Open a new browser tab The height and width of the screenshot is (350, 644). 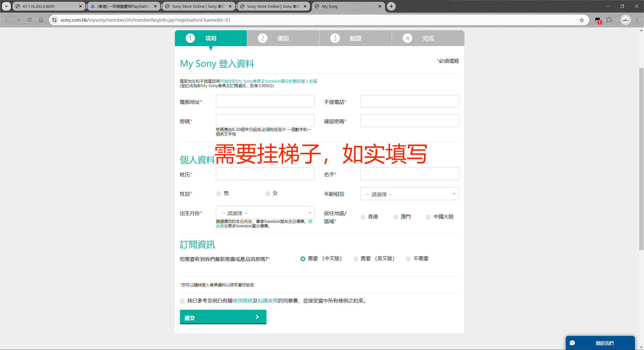pyautogui.click(x=391, y=6)
